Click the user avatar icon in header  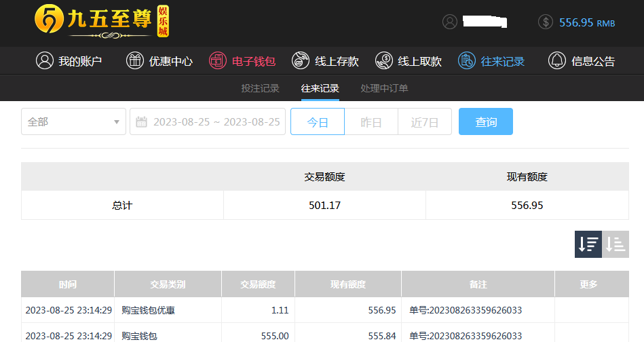(450, 22)
